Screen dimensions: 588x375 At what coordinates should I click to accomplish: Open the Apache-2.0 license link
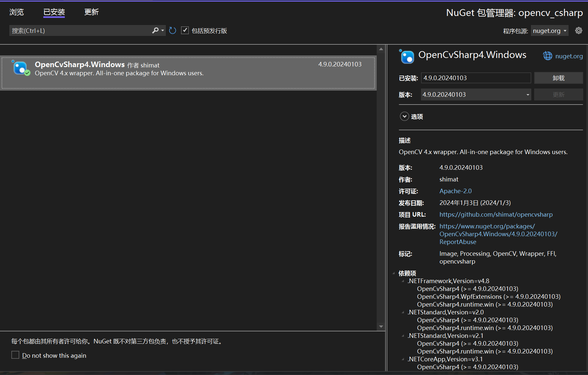pos(455,191)
